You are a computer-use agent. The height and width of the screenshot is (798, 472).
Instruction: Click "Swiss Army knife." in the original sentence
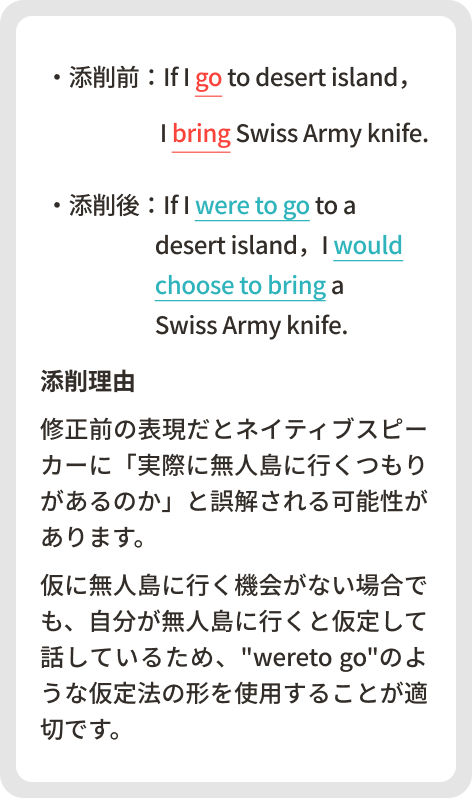click(332, 134)
